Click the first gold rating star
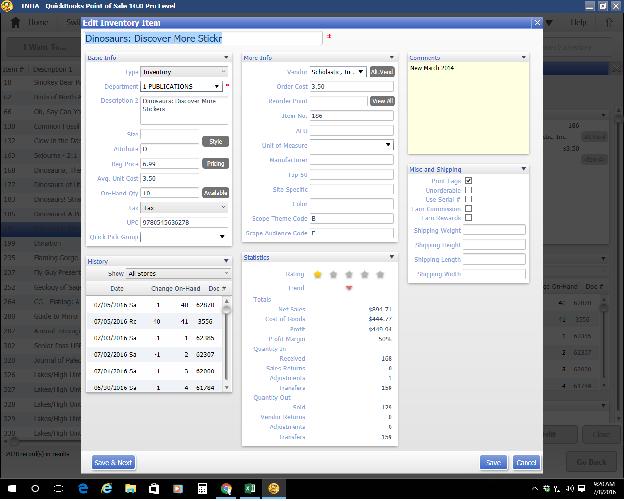 318,274
